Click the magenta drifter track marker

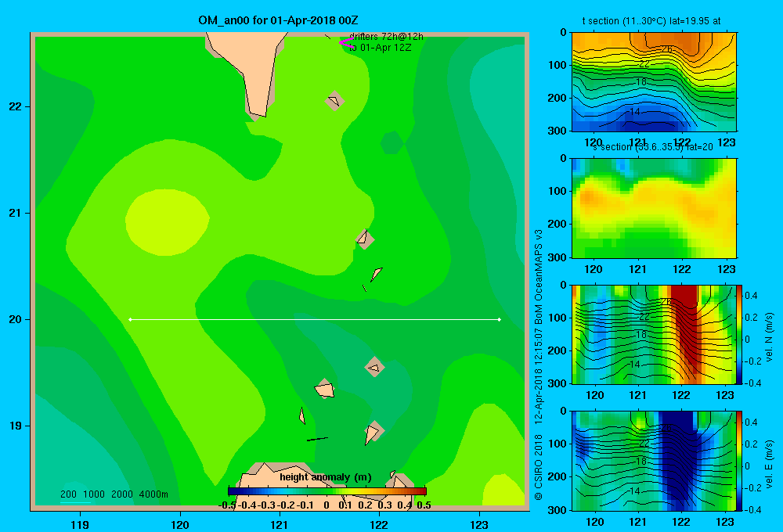point(345,43)
